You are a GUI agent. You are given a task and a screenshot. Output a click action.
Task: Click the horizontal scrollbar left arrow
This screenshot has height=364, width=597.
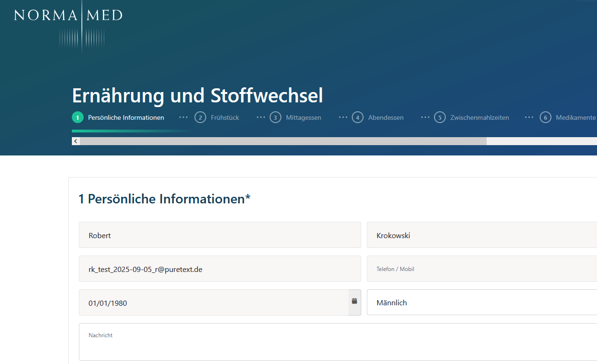76,141
